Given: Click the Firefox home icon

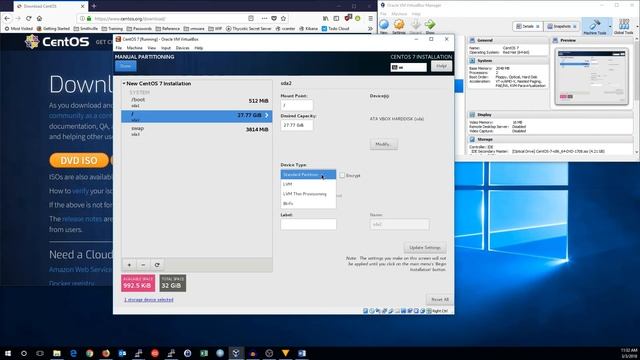Looking at the screenshot, I should 40,18.
